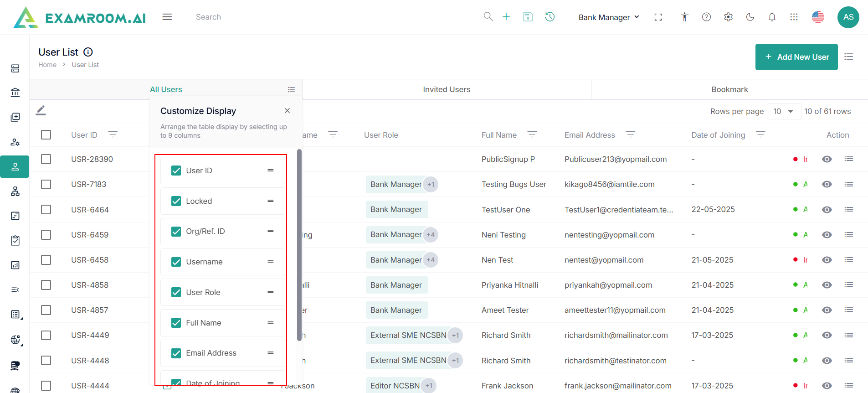Open the apps grid icon
The height and width of the screenshot is (393, 868).
(x=794, y=17)
